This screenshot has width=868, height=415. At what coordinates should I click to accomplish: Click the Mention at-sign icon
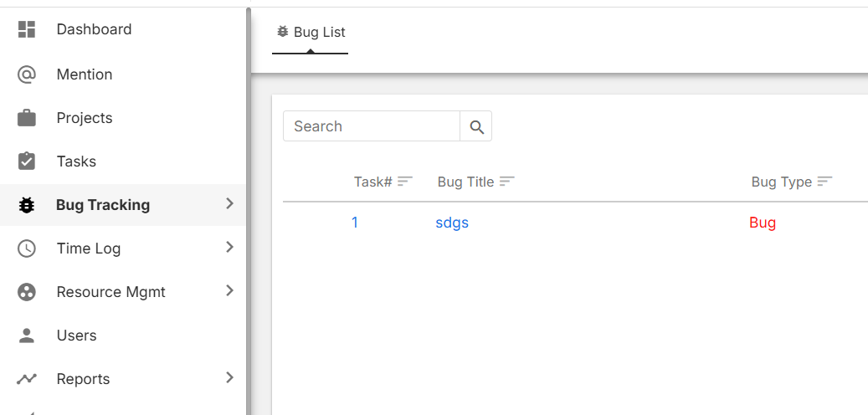pyautogui.click(x=27, y=74)
